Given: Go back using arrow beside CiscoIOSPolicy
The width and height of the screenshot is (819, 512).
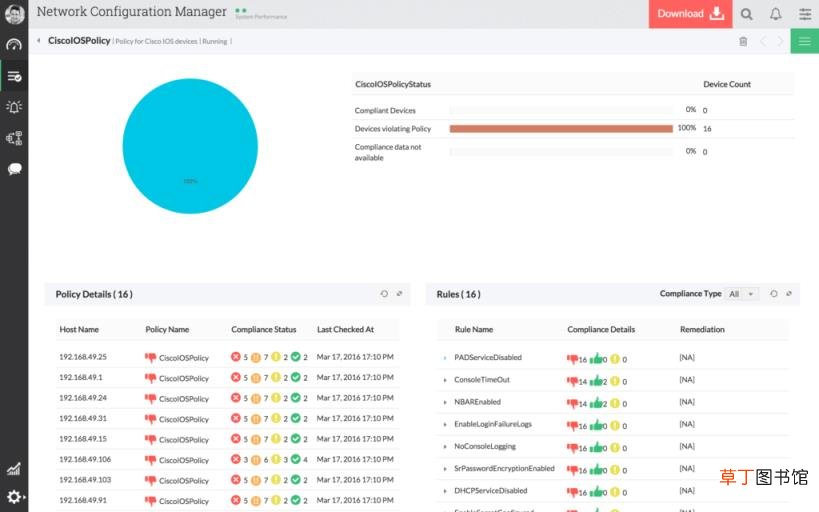Looking at the screenshot, I should 38,40.
